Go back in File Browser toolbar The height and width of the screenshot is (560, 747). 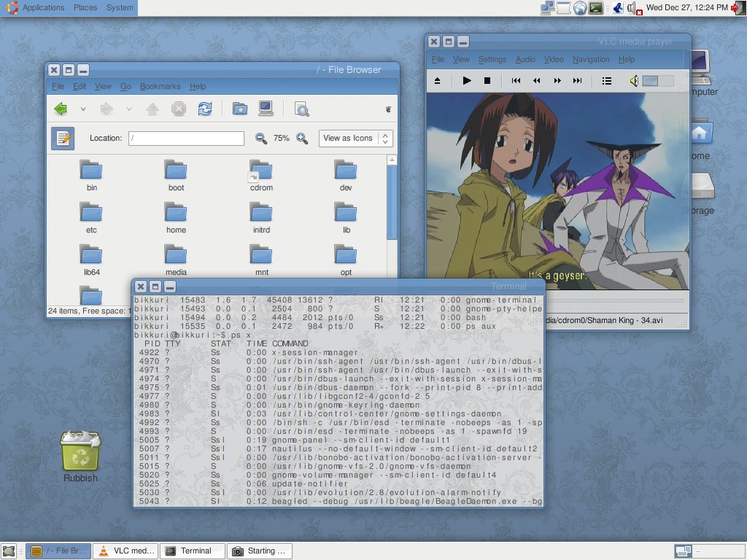click(x=61, y=109)
